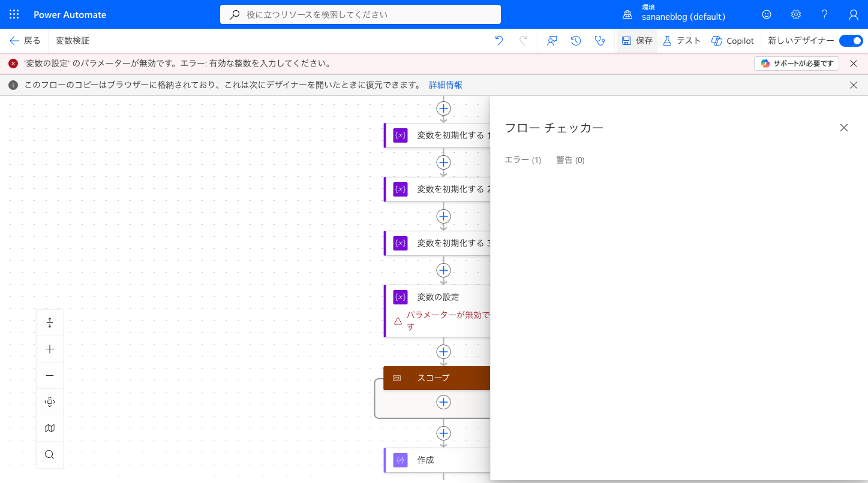The image size is (868, 483).
Task: Click the error message in red banner
Action: [x=178, y=64]
